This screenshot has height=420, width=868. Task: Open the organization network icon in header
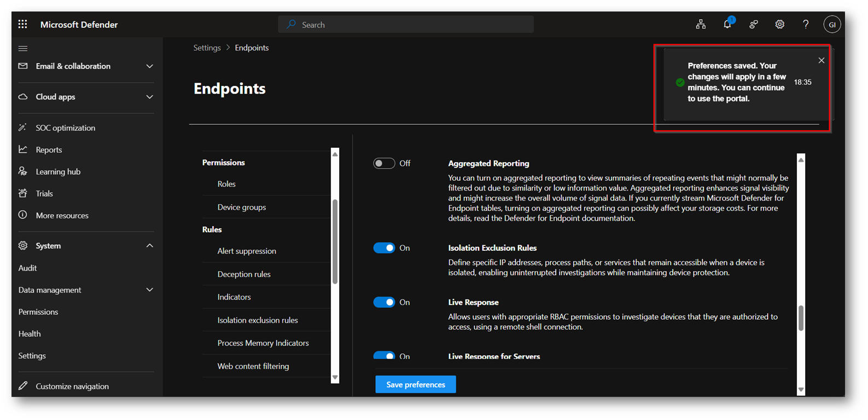click(701, 24)
